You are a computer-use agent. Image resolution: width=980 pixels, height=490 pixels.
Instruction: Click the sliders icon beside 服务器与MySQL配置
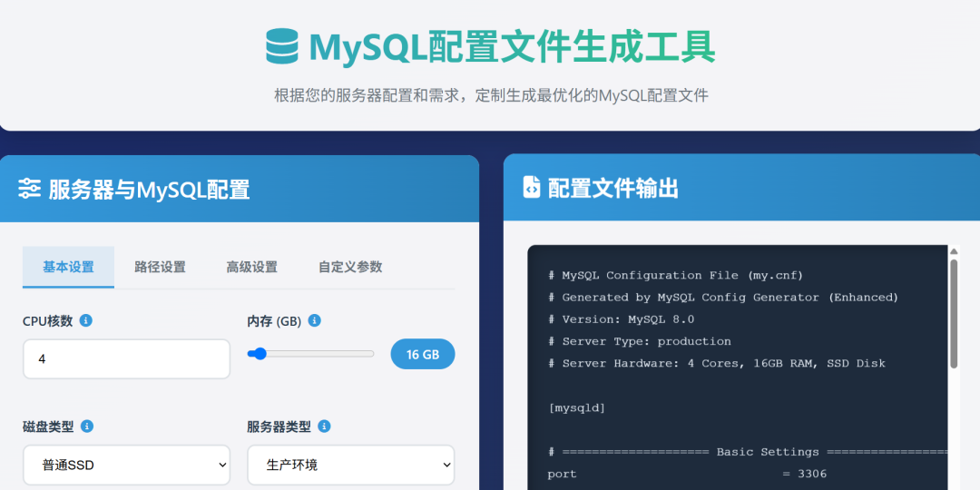[x=29, y=188]
